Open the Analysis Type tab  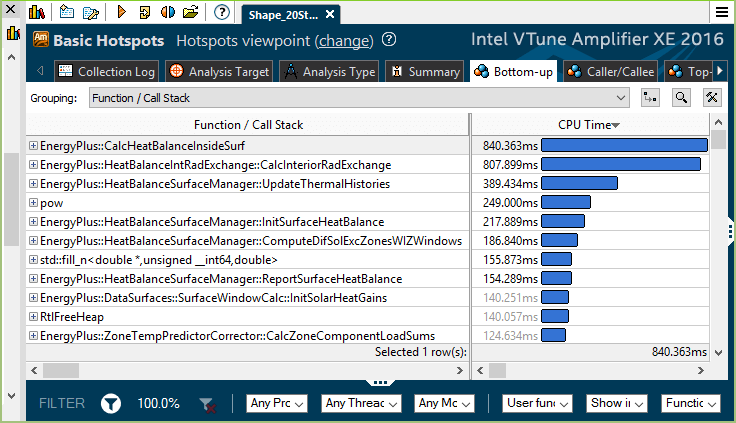(329, 71)
